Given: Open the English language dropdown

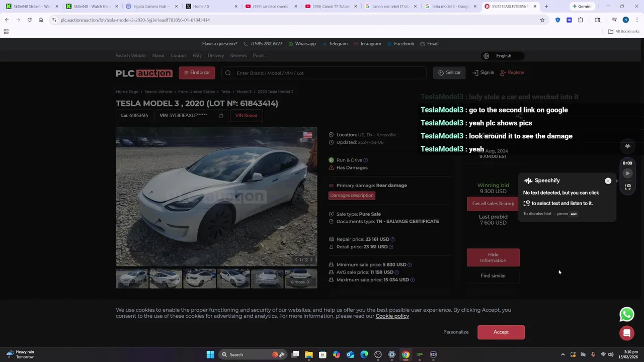Looking at the screenshot, I should click(504, 56).
